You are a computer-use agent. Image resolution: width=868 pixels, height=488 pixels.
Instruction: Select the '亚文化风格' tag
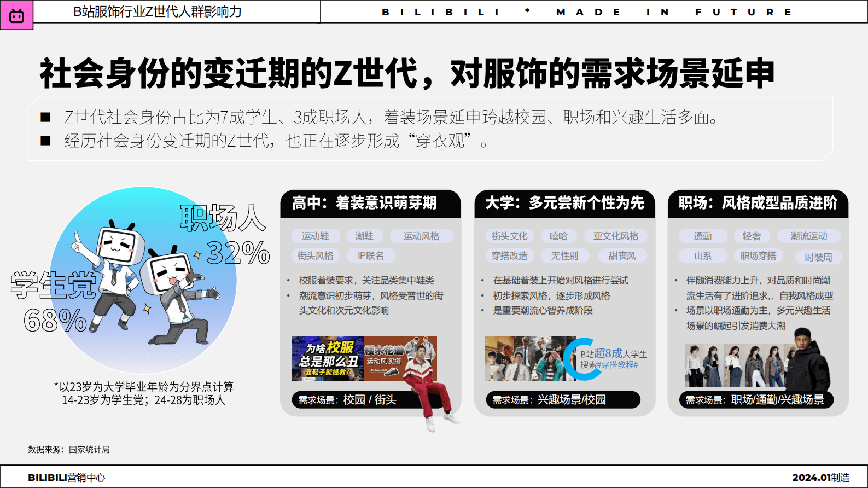(x=616, y=236)
